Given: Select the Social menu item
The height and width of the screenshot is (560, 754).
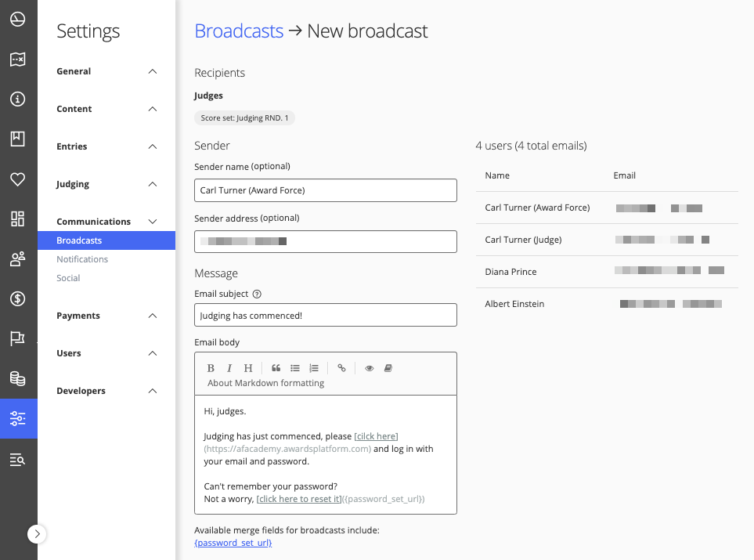Looking at the screenshot, I should [68, 278].
